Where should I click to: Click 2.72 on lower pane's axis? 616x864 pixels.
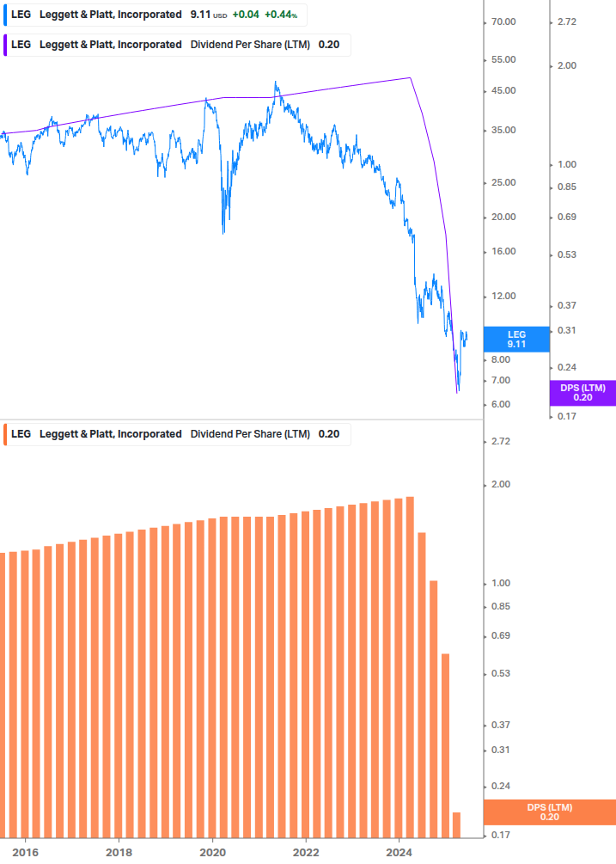500,441
